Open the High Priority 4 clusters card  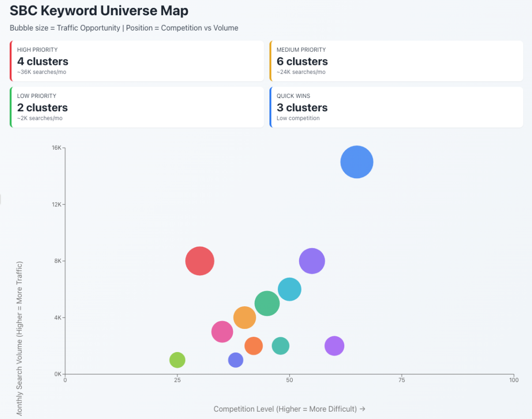137,61
